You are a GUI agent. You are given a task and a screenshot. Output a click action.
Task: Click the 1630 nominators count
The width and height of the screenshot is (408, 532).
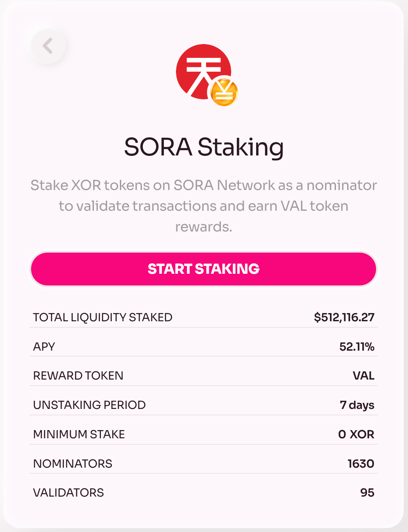(361, 464)
